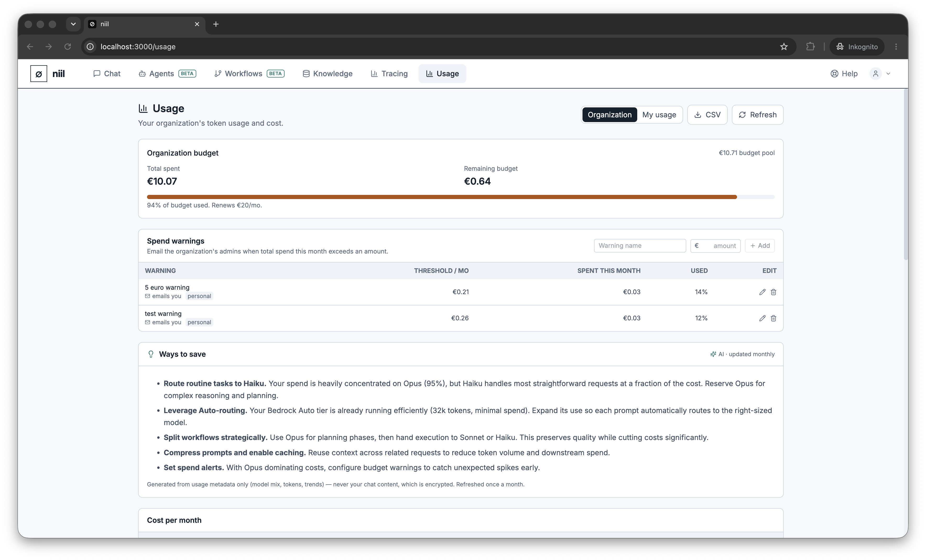Focus the euro amount field

716,246
